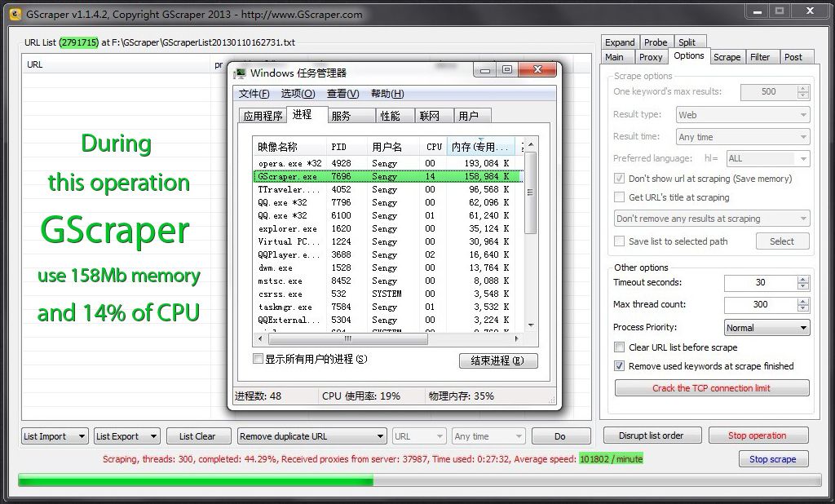The width and height of the screenshot is (835, 504).
Task: Open the Remove duplicate URL dropdown
Action: point(312,436)
